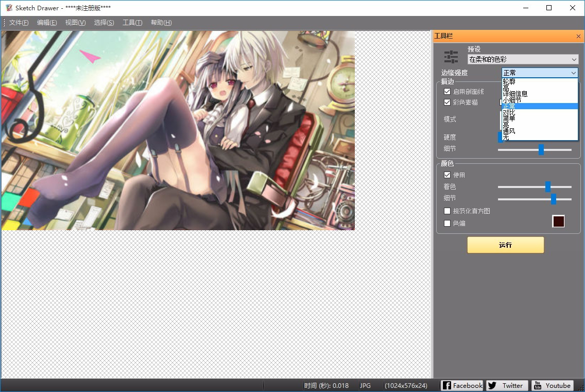Select 详细信息 in the open dropdown list
The width and height of the screenshot is (585, 392).
tap(515, 94)
